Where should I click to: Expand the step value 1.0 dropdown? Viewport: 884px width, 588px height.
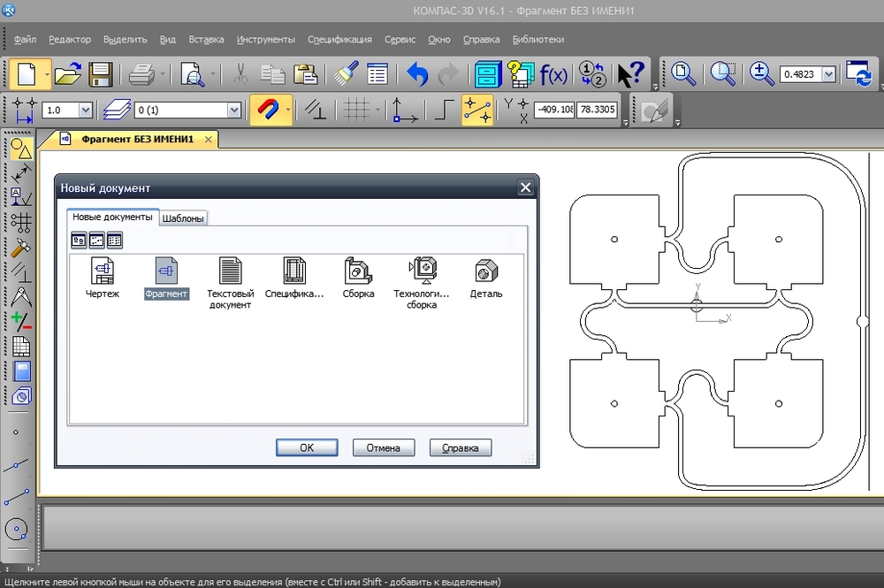[x=86, y=111]
